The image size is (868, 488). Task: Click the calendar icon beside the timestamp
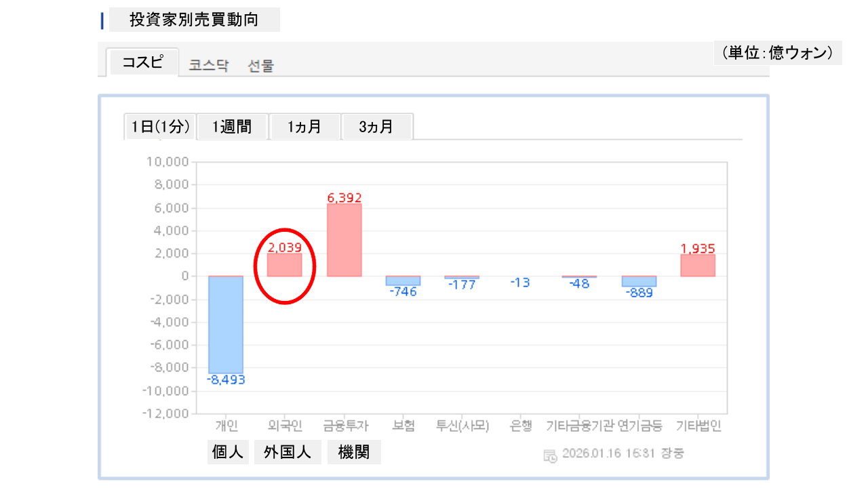(x=550, y=455)
